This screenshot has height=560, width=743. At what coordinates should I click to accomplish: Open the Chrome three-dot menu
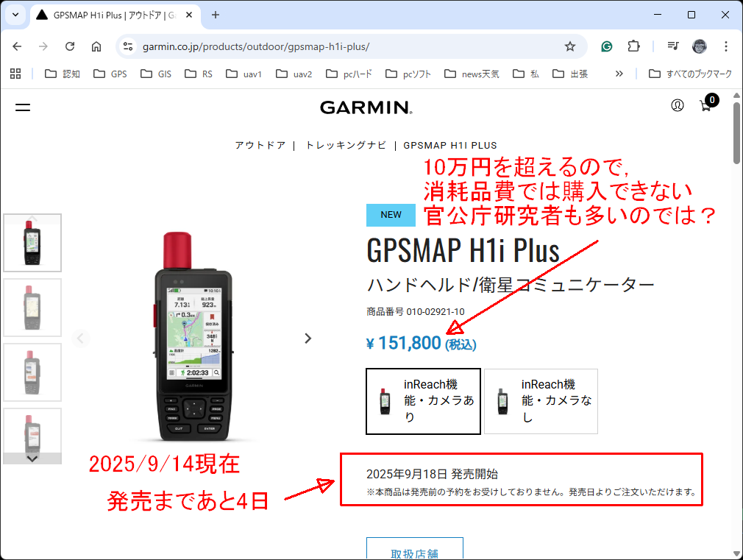[x=726, y=46]
